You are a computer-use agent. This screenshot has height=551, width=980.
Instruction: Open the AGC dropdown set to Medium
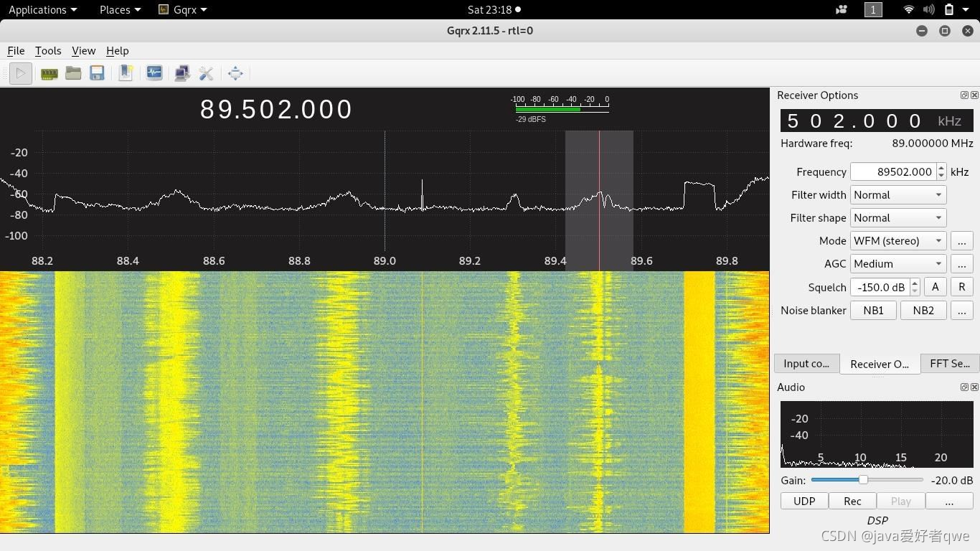897,263
